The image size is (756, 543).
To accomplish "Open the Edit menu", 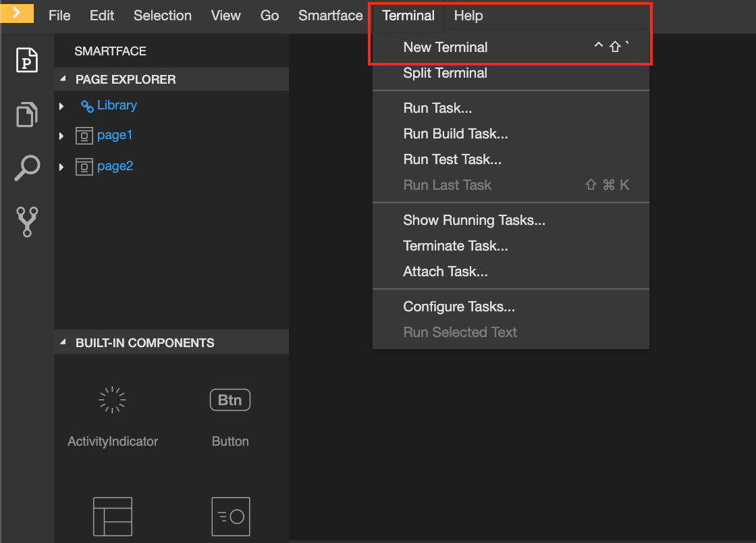I will pos(102,16).
